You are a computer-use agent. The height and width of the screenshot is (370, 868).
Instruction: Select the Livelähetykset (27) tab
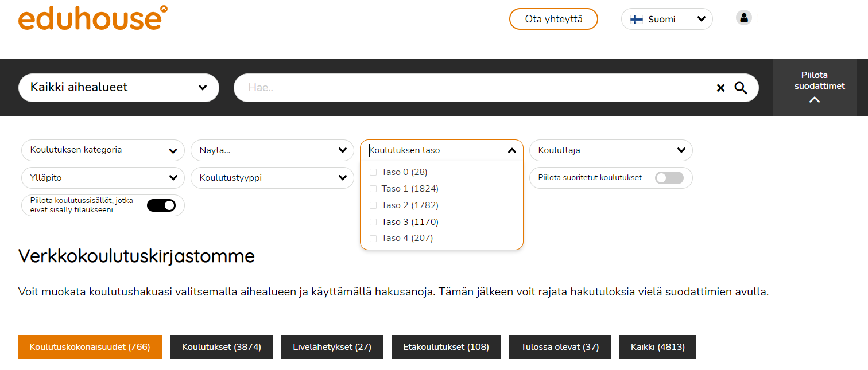pyautogui.click(x=332, y=347)
